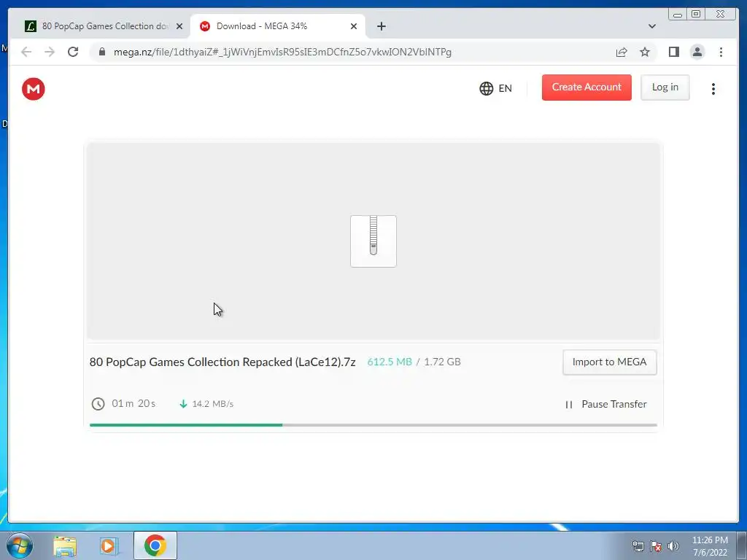Click the file name 80 PopCap Games Collection Repacked

pyautogui.click(x=222, y=362)
